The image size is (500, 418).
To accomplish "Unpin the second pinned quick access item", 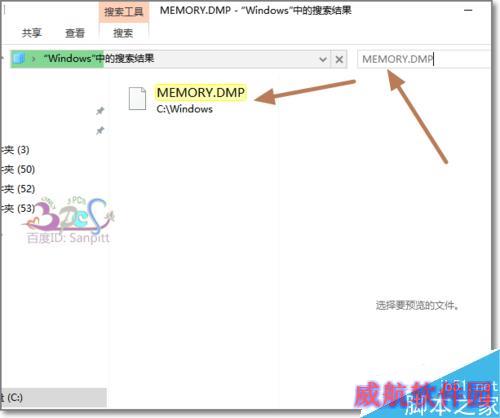I will click(100, 130).
